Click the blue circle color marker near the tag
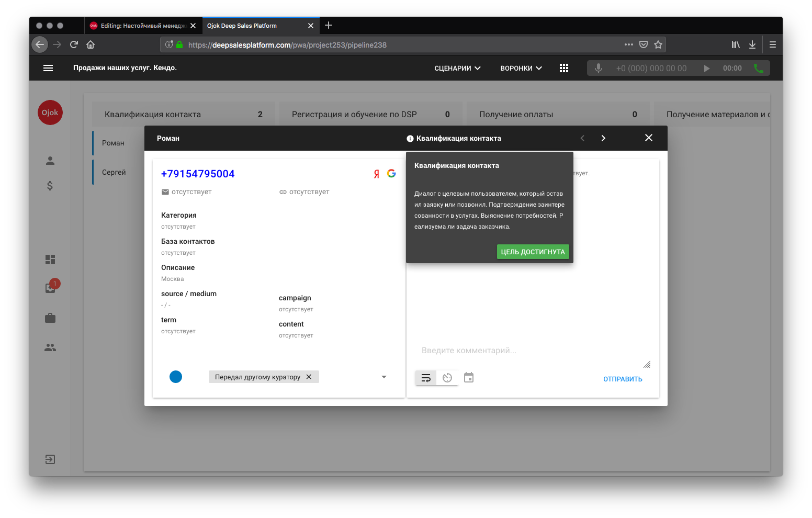Viewport: 812px width, 518px height. [x=176, y=377]
